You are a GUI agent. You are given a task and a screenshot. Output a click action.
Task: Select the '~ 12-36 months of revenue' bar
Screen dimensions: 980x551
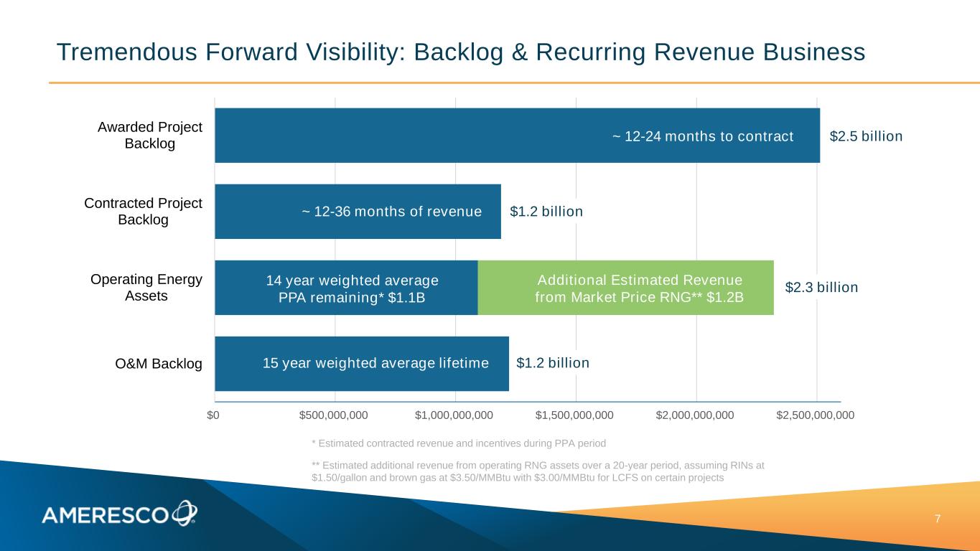tap(358, 212)
